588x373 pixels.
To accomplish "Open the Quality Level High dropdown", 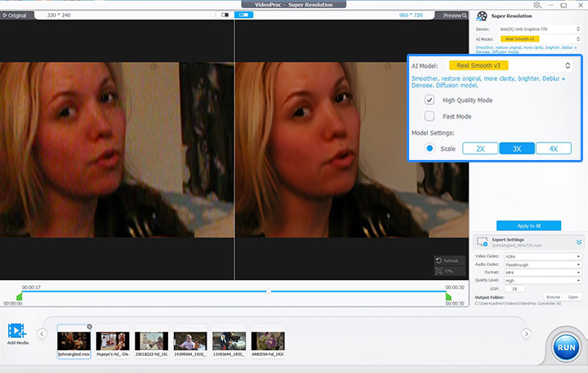I will point(542,281).
